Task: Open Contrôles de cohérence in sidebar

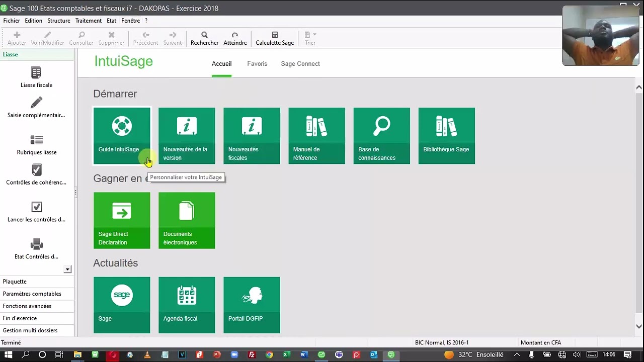Action: point(36,175)
